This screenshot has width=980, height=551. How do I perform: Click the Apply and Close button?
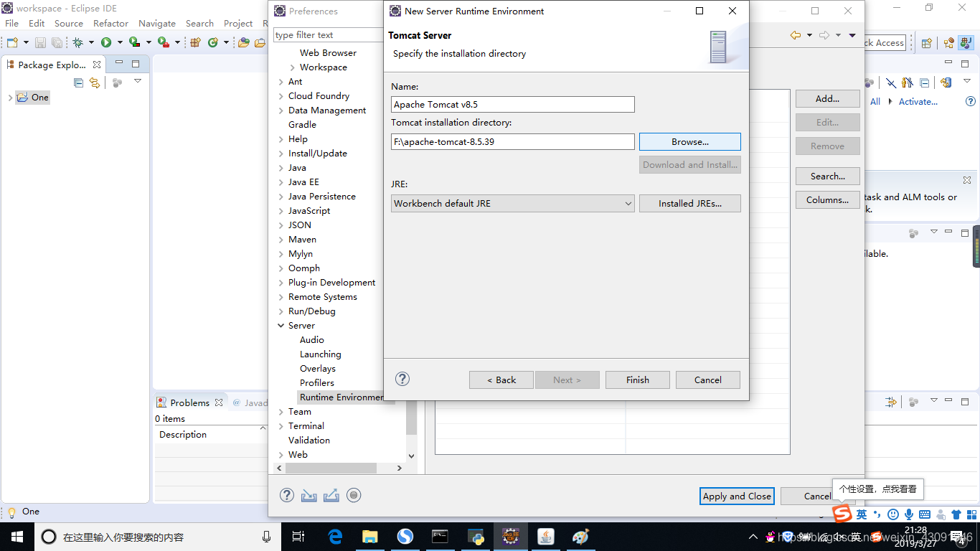coord(737,496)
